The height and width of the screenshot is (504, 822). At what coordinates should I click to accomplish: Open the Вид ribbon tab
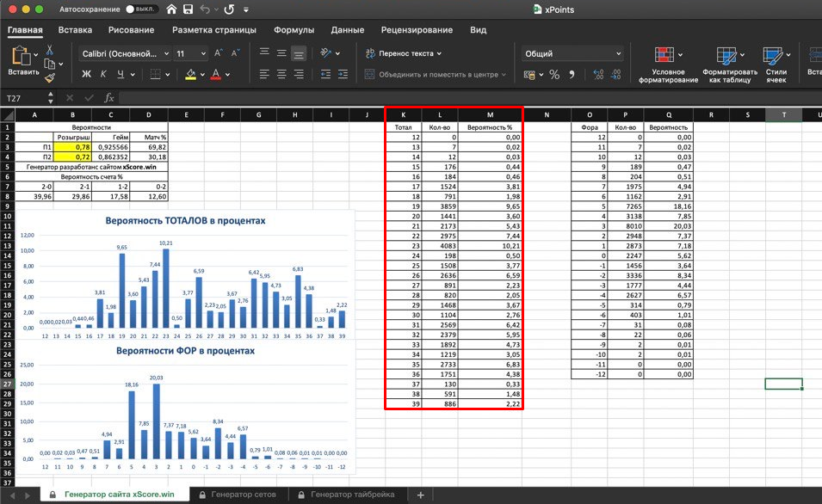(478, 30)
